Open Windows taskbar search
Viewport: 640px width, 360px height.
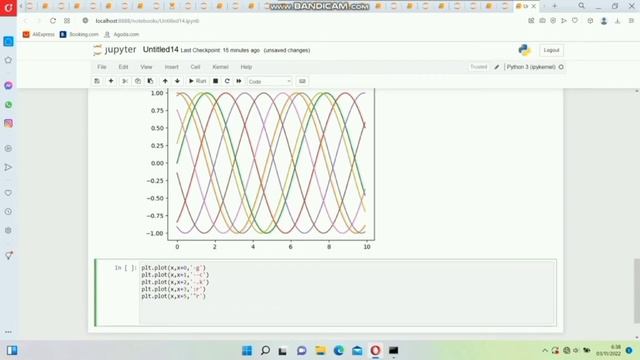(265, 350)
